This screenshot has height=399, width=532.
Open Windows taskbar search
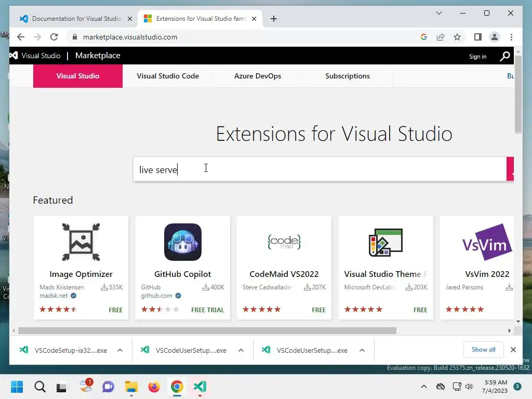(39, 387)
